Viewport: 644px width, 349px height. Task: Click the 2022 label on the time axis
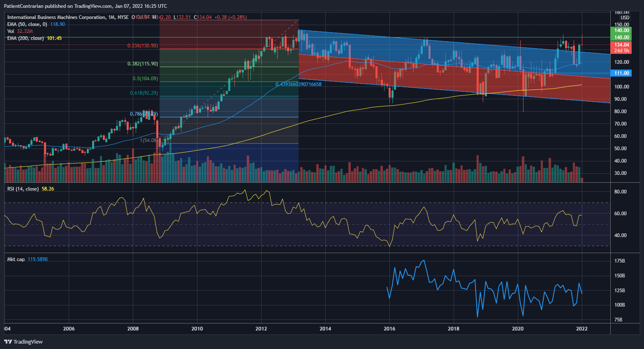(x=582, y=328)
